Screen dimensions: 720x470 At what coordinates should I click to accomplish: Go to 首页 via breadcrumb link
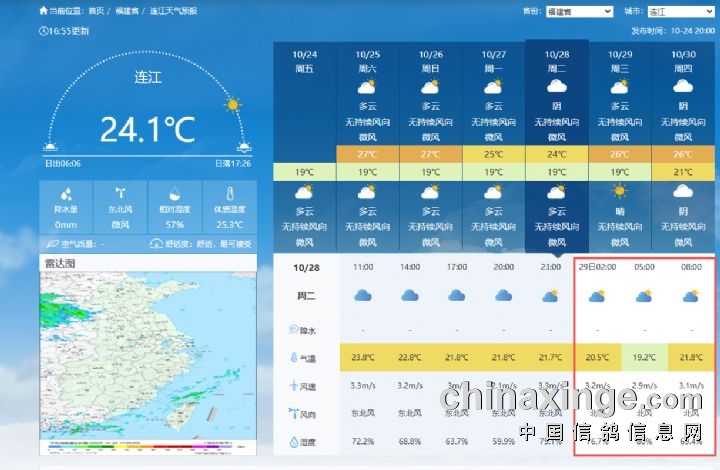coord(96,11)
